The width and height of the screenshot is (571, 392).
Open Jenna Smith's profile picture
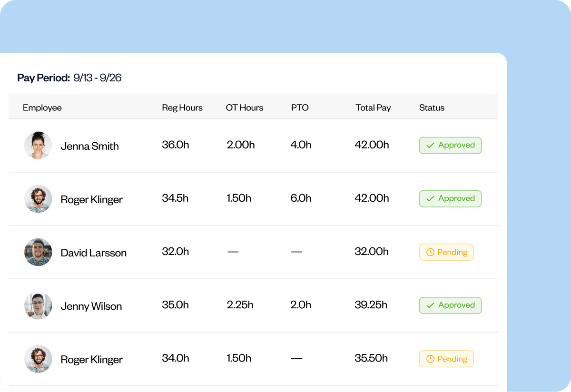[x=38, y=146]
